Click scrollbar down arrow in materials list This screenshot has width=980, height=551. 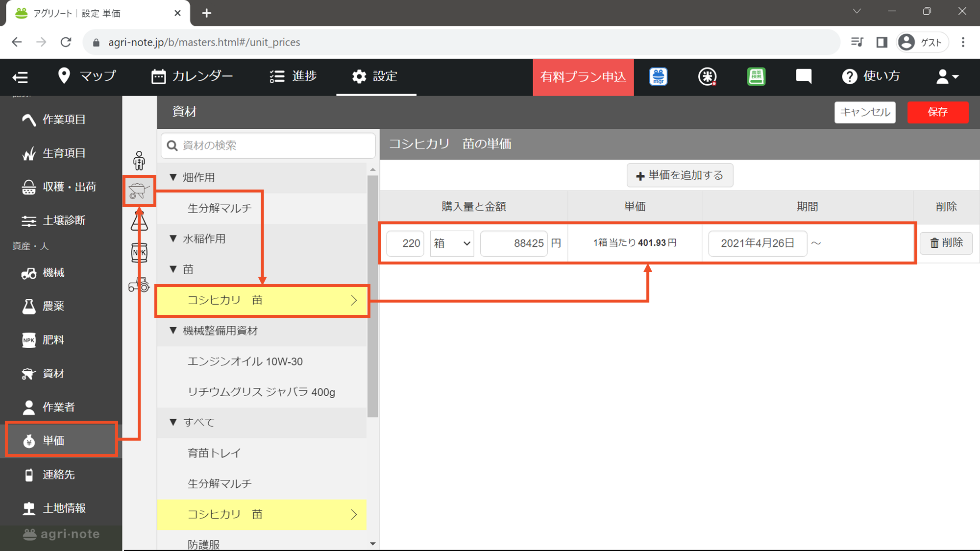[373, 544]
